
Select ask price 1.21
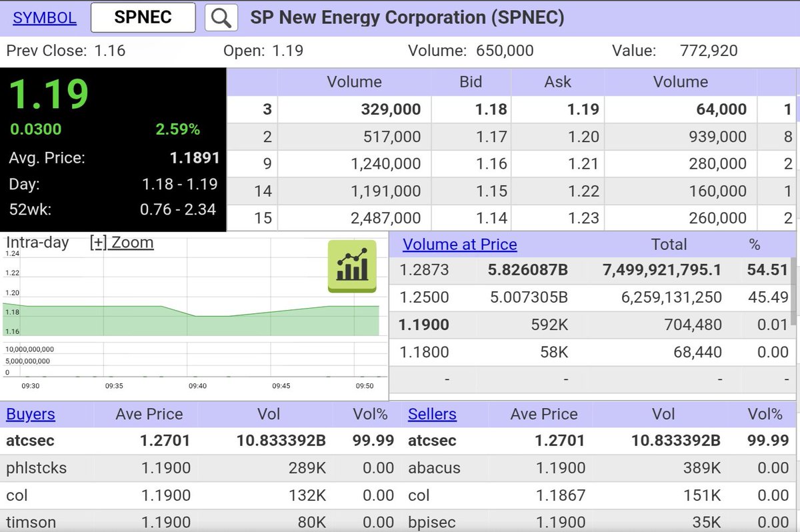coord(584,164)
